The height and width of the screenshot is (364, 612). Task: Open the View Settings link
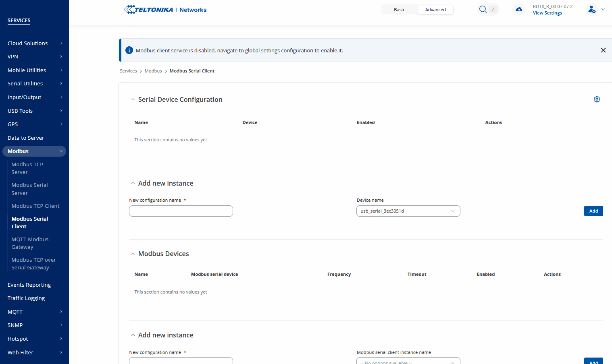pos(547,13)
